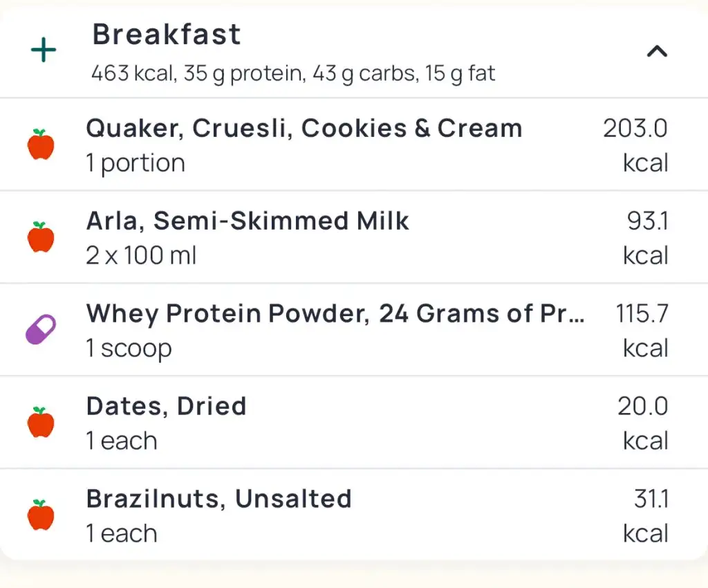Viewport: 708px width, 588px height.
Task: Tap the plus icon beside Breakfast
Action: click(44, 50)
